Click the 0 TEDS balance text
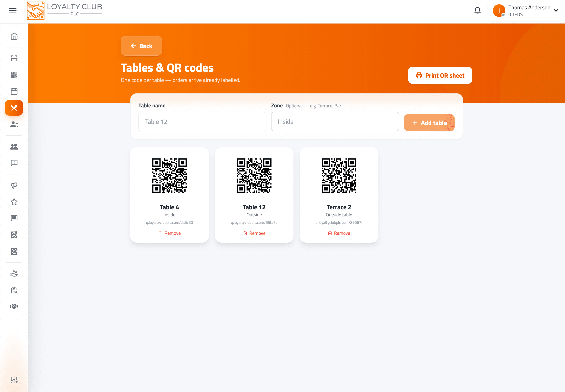The image size is (565, 392). tap(515, 15)
